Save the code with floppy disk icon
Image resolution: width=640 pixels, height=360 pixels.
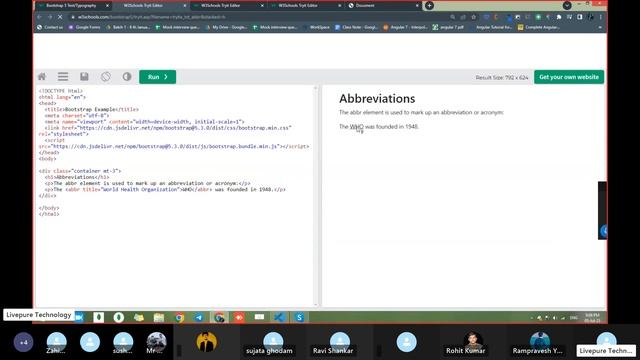pos(84,77)
